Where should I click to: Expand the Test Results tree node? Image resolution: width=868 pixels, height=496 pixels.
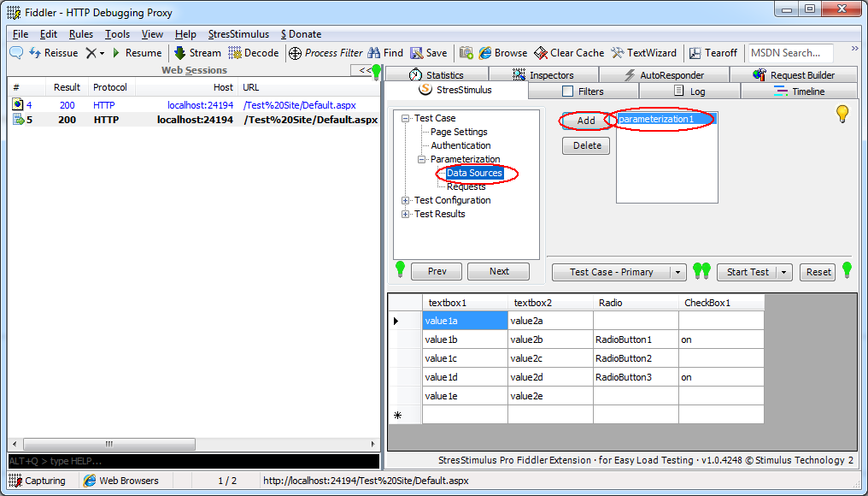406,214
